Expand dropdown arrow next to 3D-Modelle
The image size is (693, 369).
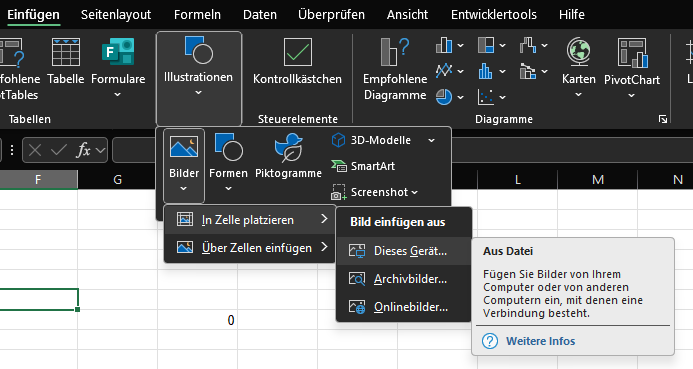431,141
